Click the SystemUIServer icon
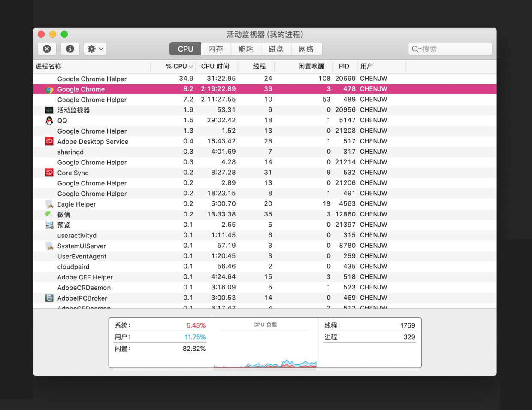This screenshot has height=410, width=532. click(x=49, y=246)
